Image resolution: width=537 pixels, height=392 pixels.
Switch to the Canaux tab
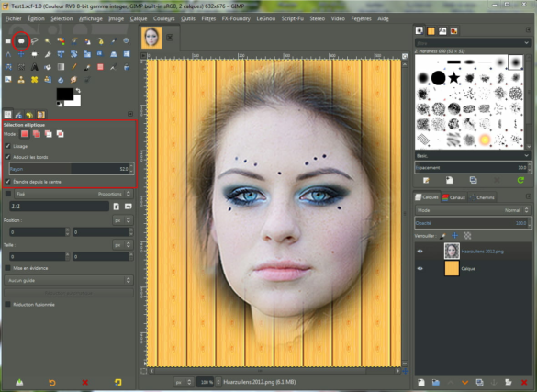(x=453, y=197)
